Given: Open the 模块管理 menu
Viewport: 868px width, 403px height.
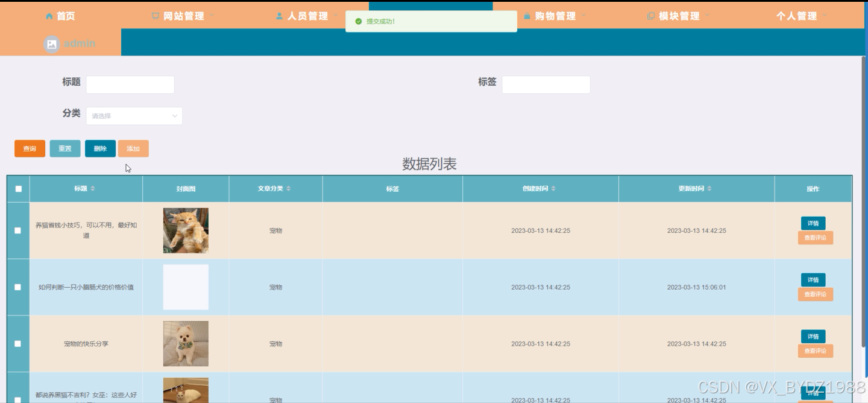Looking at the screenshot, I should pyautogui.click(x=678, y=16).
